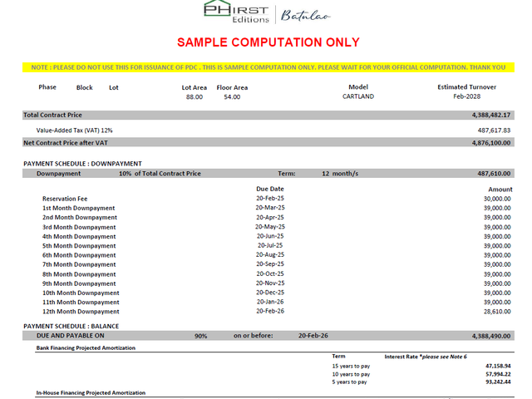Click the 20-Aug-25 due date

point(270,255)
